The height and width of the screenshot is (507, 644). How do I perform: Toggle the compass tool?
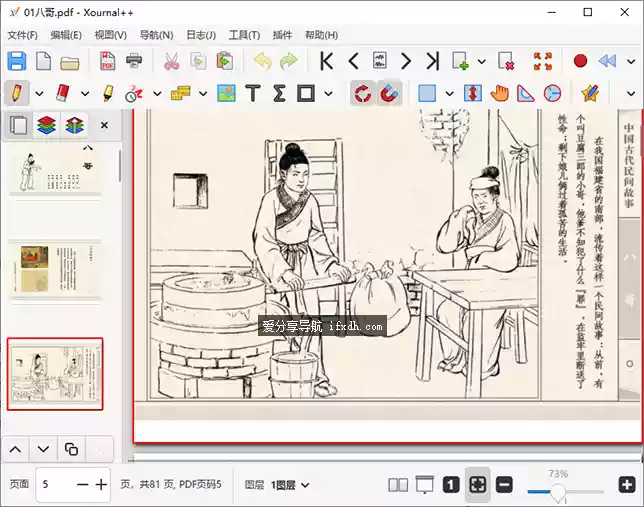[552, 93]
